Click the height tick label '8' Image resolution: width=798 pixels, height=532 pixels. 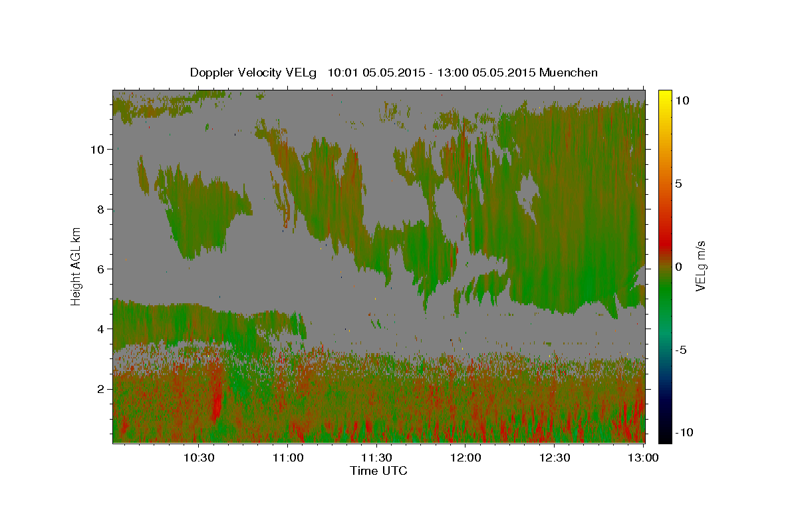tap(100, 209)
